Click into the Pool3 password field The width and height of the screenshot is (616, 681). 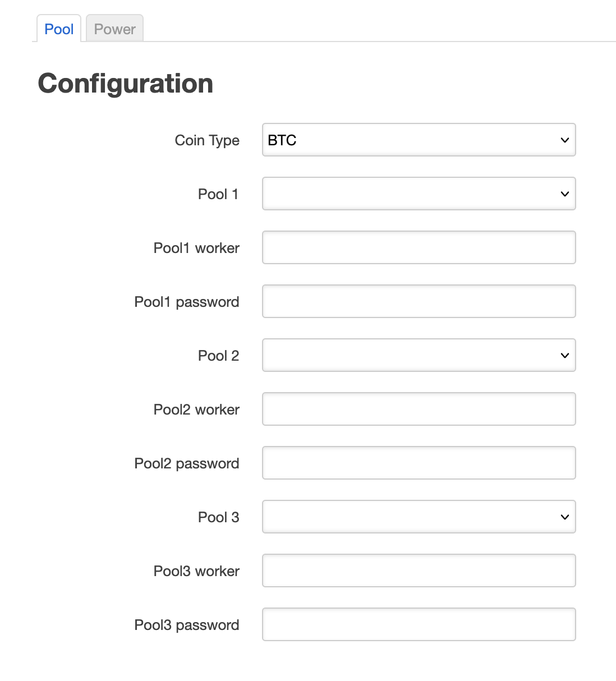tap(419, 625)
